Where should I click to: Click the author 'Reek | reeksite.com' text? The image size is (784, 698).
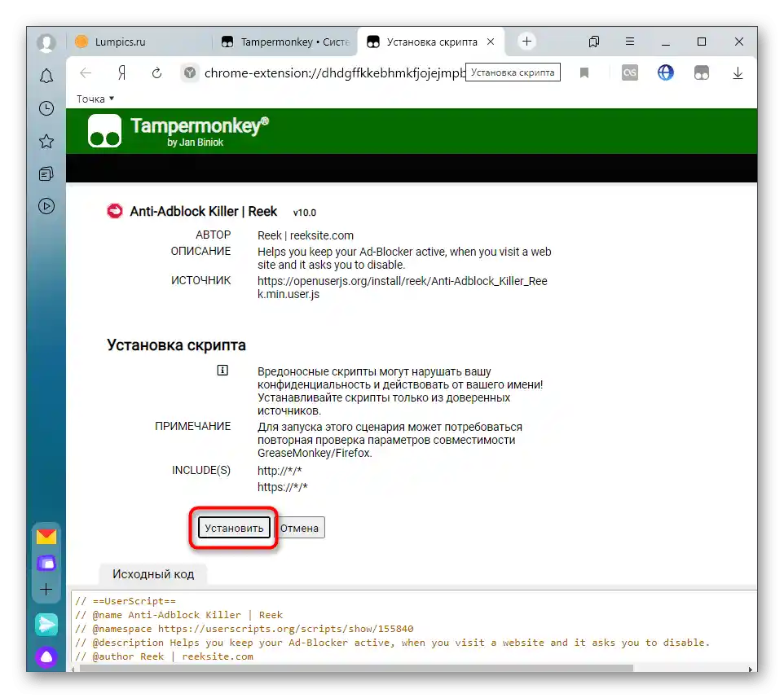[306, 235]
